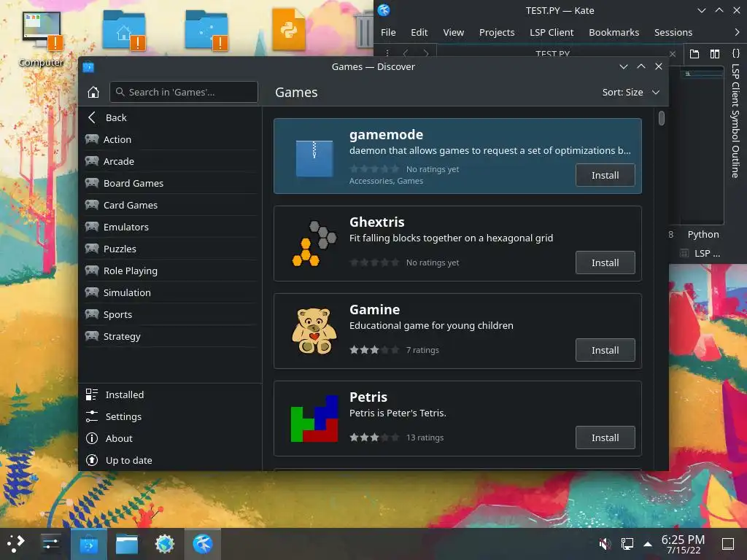The width and height of the screenshot is (747, 560).
Task: Click the Ghextris star rating
Action: pyautogui.click(x=374, y=262)
